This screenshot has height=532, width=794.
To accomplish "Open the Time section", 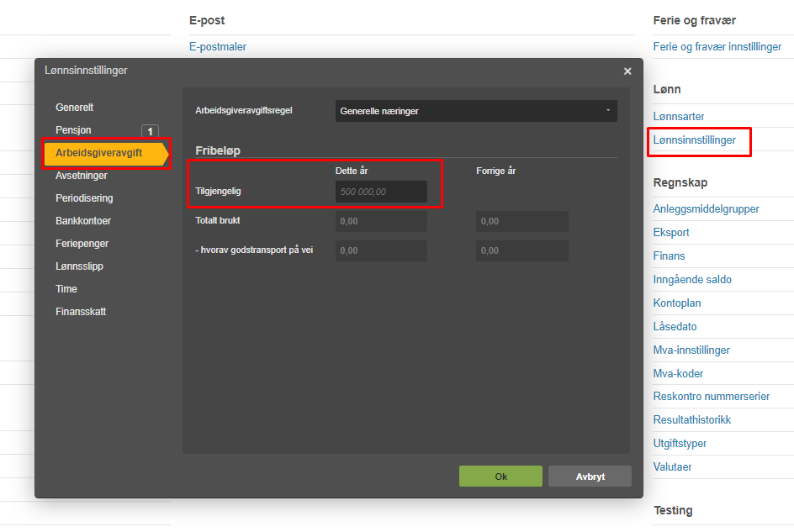I will pos(66,289).
